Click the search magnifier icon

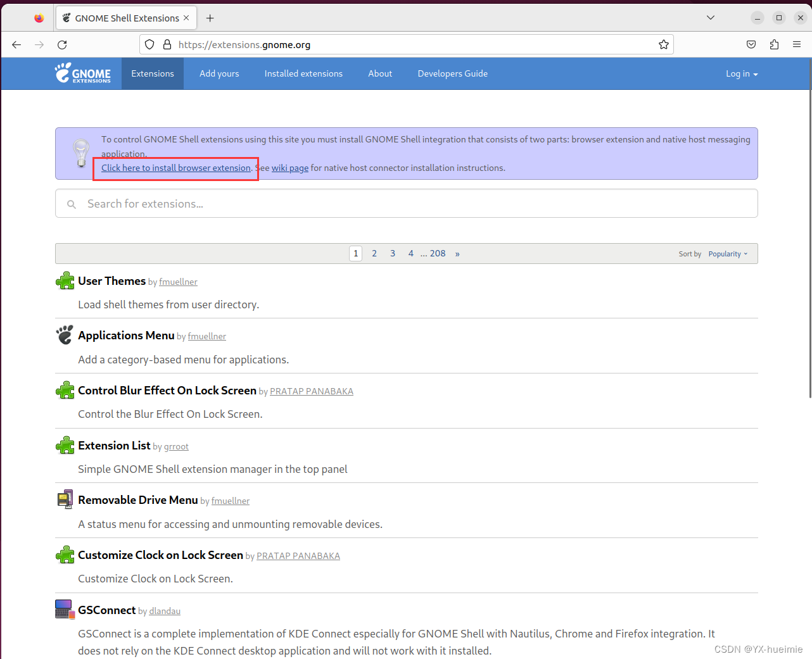point(72,204)
